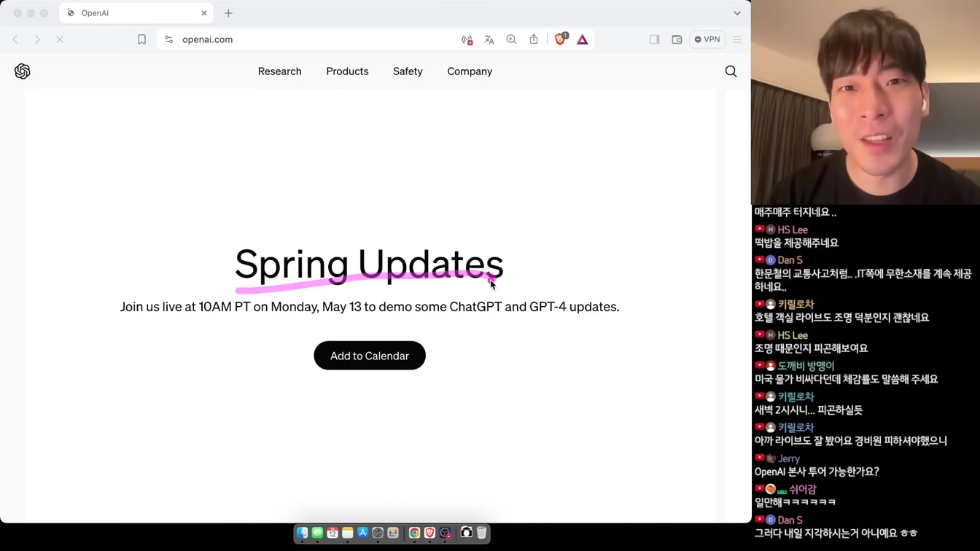The height and width of the screenshot is (551, 980).
Task: Expand the tab search chevron
Action: click(x=737, y=13)
